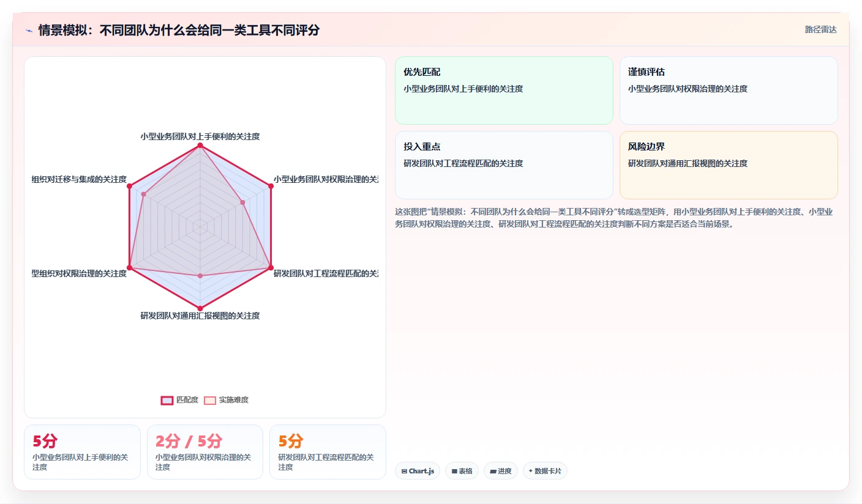Click the radar axis label 小型业务团队对上手便利的关注度
Image resolution: width=862 pixels, height=504 pixels.
[x=200, y=136]
